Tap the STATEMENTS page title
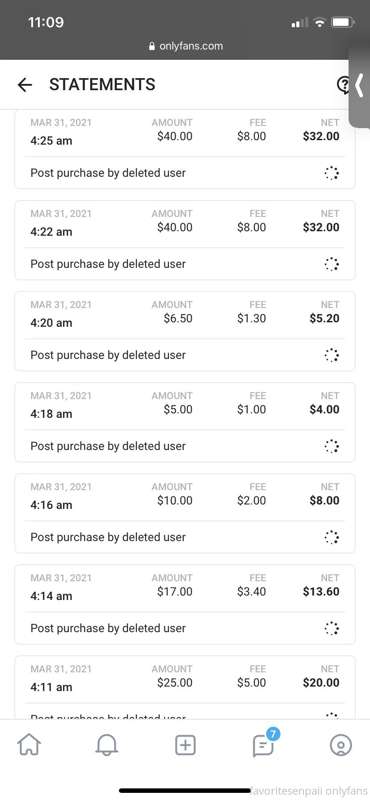Viewport: 370px width, 800px height. click(102, 85)
